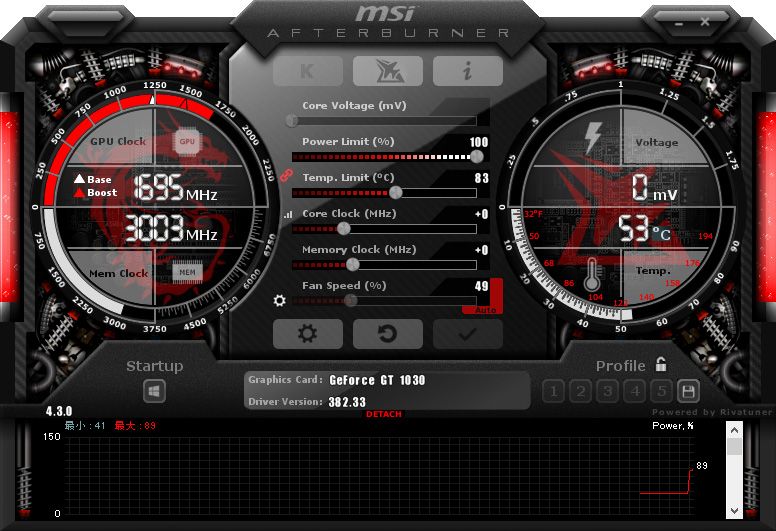The height and width of the screenshot is (531, 776).
Task: Select profile slot 5
Action: [x=661, y=391]
